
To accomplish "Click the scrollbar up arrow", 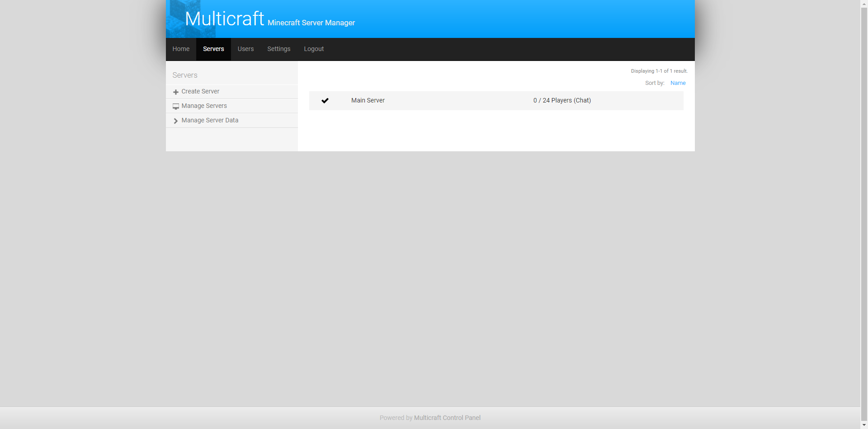I will 864,4.
